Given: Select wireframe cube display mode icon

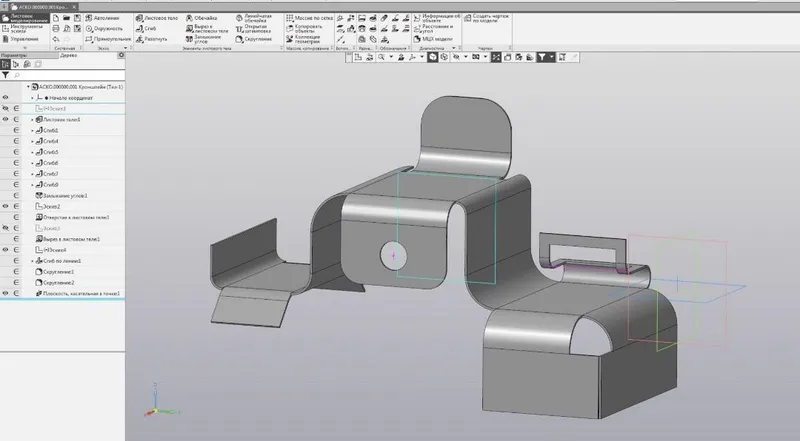Looking at the screenshot, I should coord(444,57).
